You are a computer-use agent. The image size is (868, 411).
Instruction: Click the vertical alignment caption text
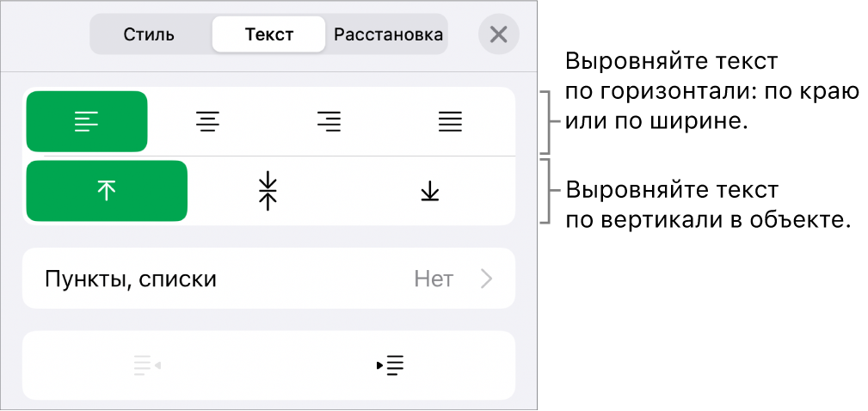coord(707,204)
